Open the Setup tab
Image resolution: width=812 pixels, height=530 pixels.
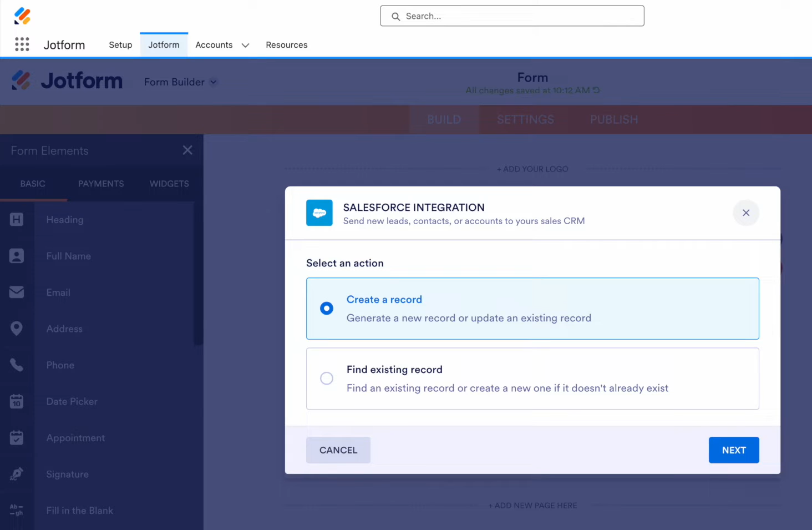tap(120, 45)
